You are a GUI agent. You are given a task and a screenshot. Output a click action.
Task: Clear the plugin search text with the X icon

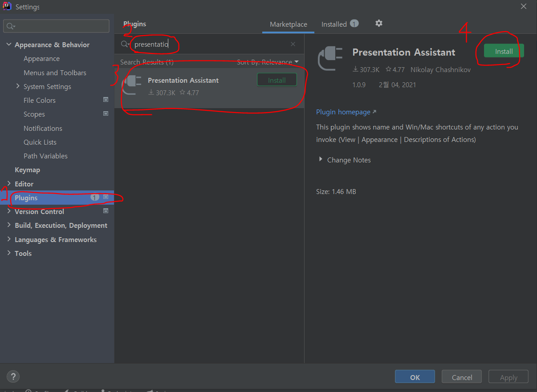[293, 44]
